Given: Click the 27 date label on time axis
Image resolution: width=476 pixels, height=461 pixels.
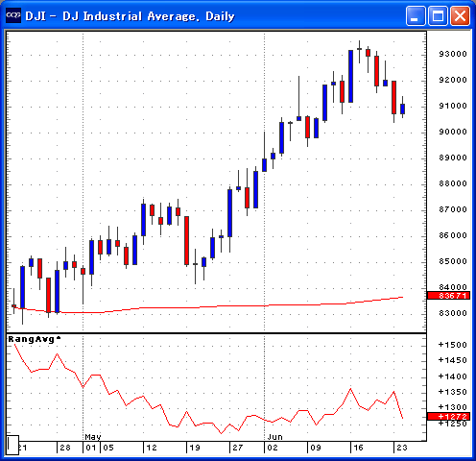Looking at the screenshot, I should click(238, 448).
